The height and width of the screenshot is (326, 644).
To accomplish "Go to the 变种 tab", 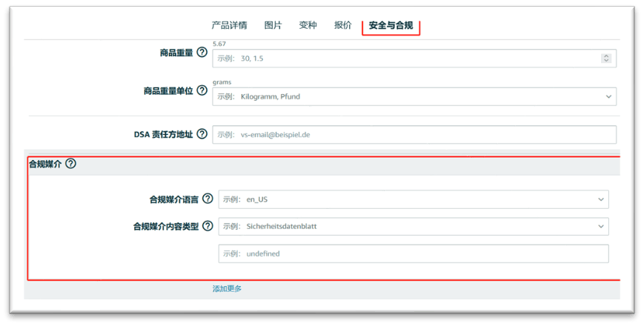I will pyautogui.click(x=308, y=25).
